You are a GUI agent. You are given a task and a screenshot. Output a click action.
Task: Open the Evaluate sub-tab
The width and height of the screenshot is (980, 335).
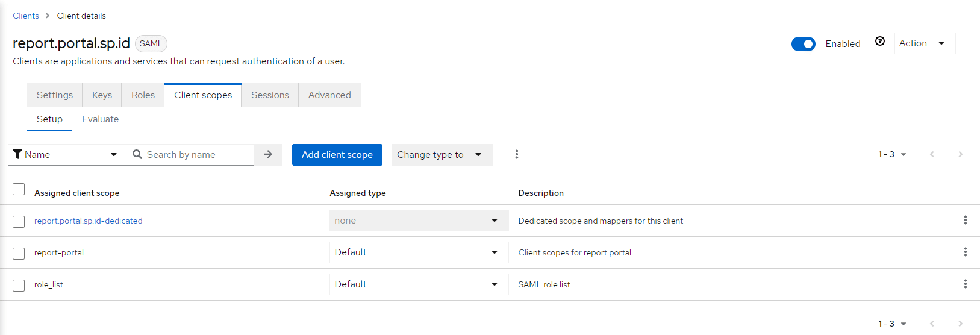click(x=100, y=119)
